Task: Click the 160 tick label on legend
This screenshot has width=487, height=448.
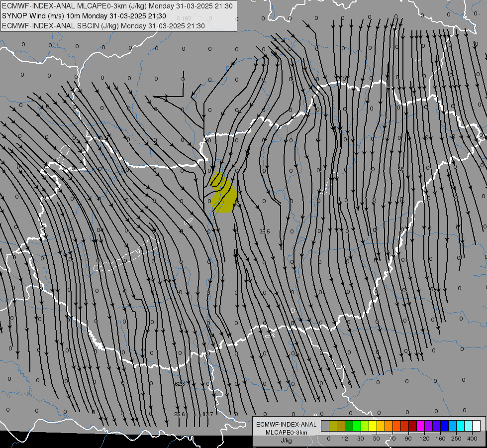Action: (440, 439)
